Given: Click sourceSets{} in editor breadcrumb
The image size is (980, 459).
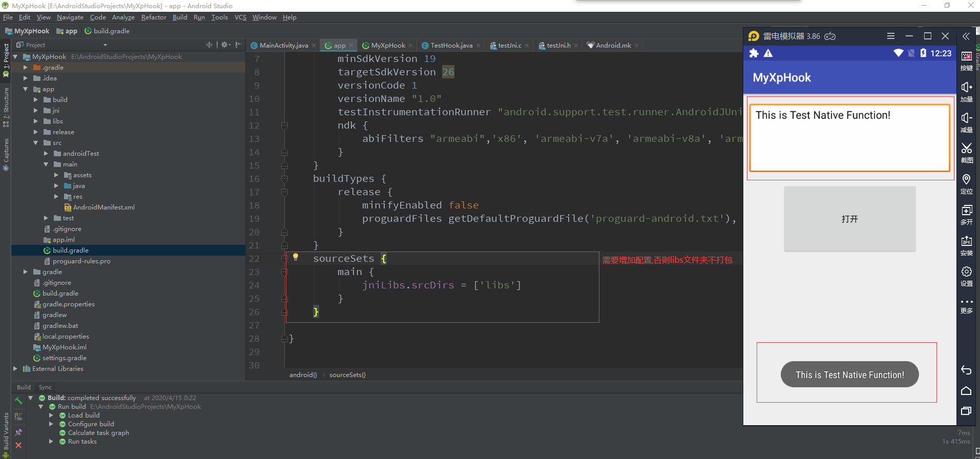Looking at the screenshot, I should click(347, 375).
